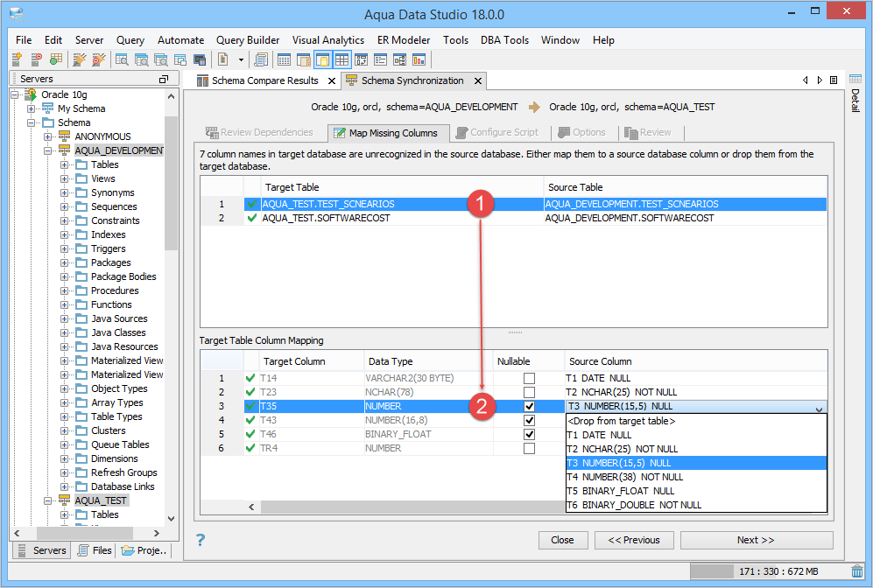Screen dimensions: 873x588
Task: Open the dropdown arrow beside new document icon
Action: tap(241, 59)
